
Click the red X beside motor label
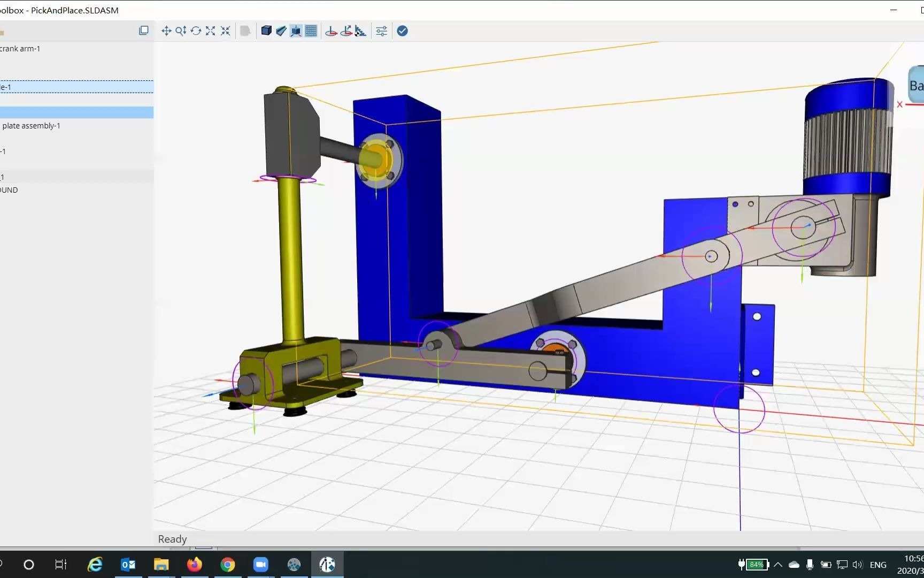tap(899, 104)
